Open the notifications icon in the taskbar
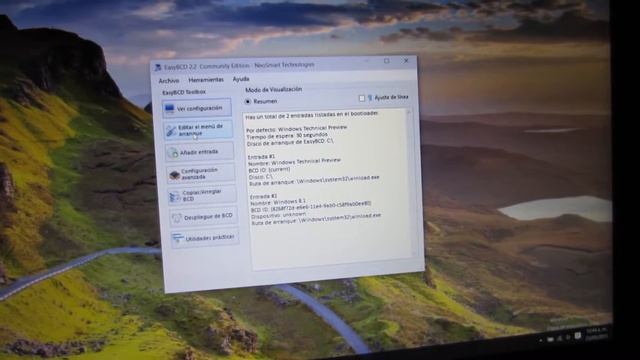The width and height of the screenshot is (640, 360). click(x=578, y=335)
